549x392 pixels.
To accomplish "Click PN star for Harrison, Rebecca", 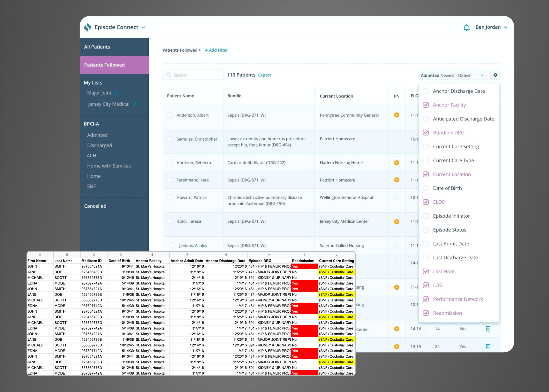I will tap(397, 163).
